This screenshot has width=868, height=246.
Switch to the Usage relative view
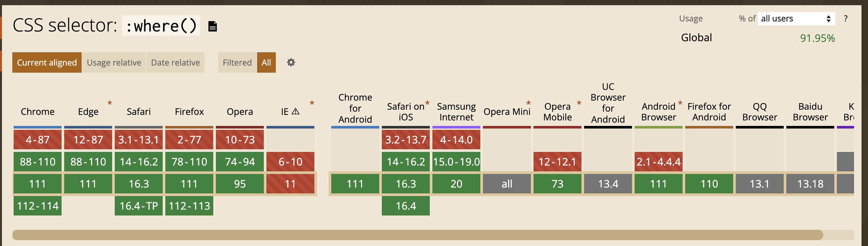(x=114, y=62)
